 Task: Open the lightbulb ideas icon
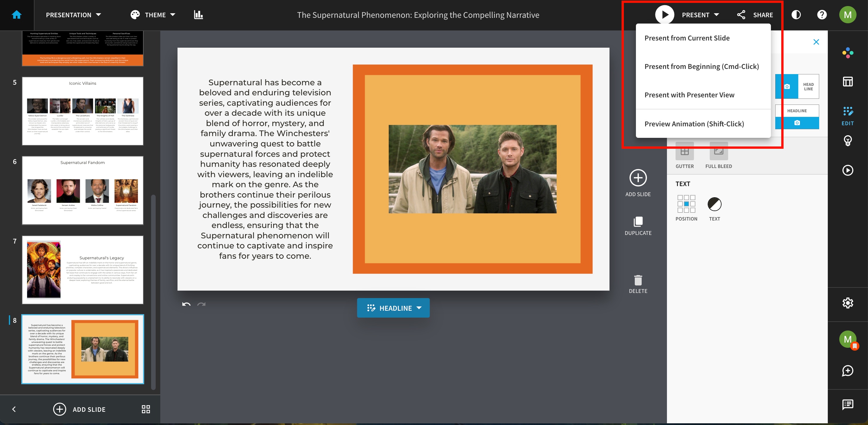tap(848, 141)
